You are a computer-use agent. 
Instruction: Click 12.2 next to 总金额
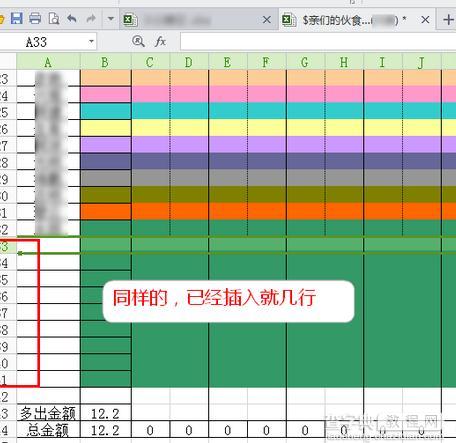(106, 430)
